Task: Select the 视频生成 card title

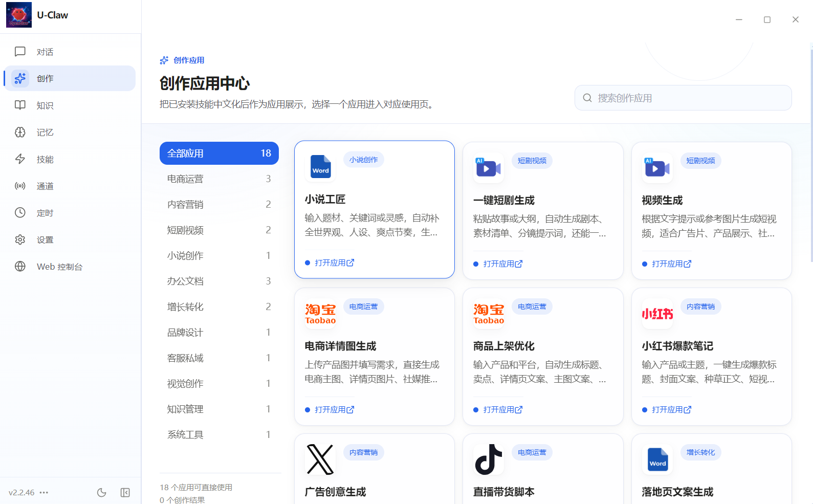Action: (x=662, y=200)
